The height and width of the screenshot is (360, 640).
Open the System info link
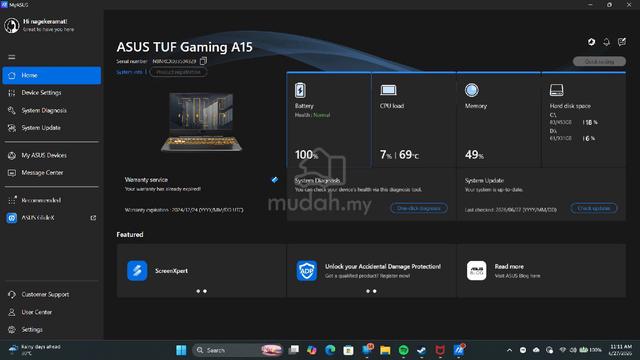[x=129, y=72]
